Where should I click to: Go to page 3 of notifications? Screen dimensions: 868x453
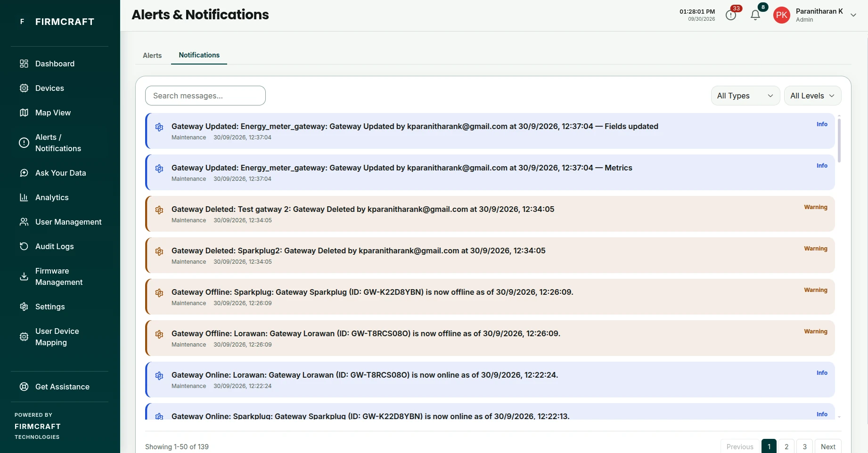[x=805, y=446]
